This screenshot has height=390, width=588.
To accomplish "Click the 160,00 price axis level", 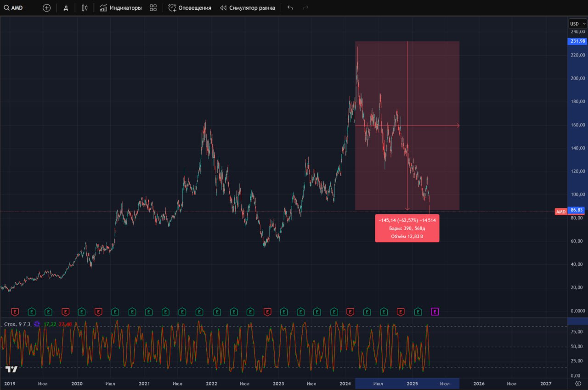I will (x=577, y=125).
